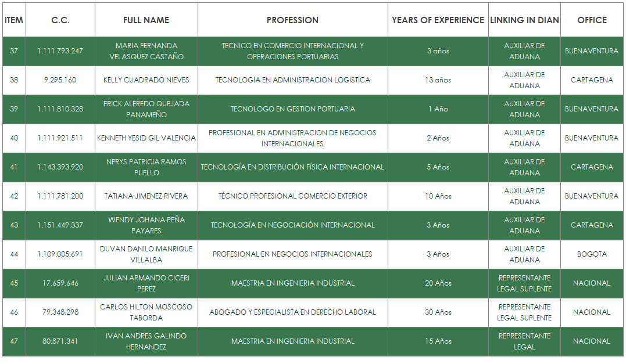Select item number 47 cell
The image size is (626, 364).
(14, 342)
